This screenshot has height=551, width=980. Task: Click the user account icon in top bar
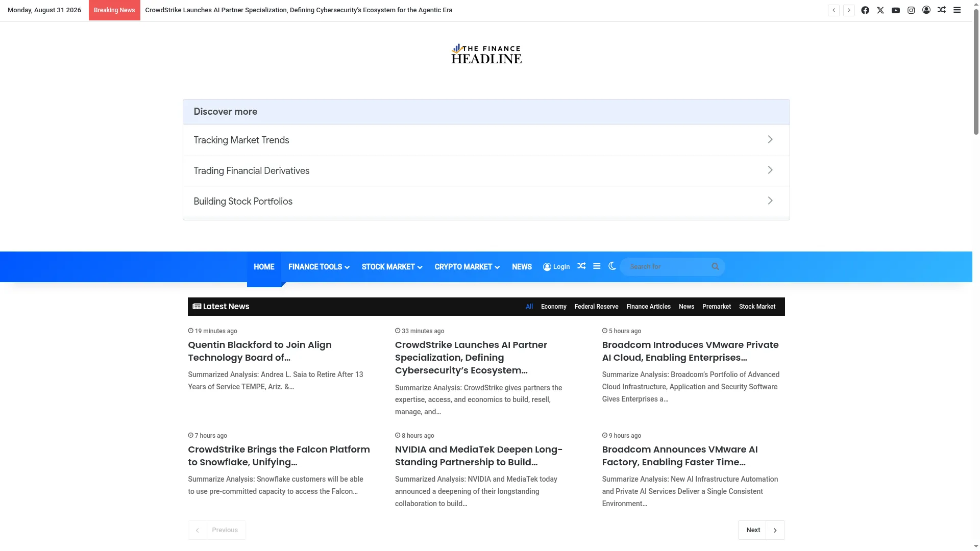point(926,10)
